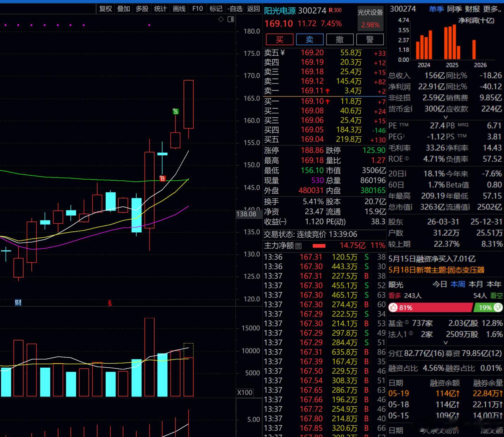The width and height of the screenshot is (504, 437).
Task: Click the 财 financial marker below the chart
Action: [x=18, y=302]
